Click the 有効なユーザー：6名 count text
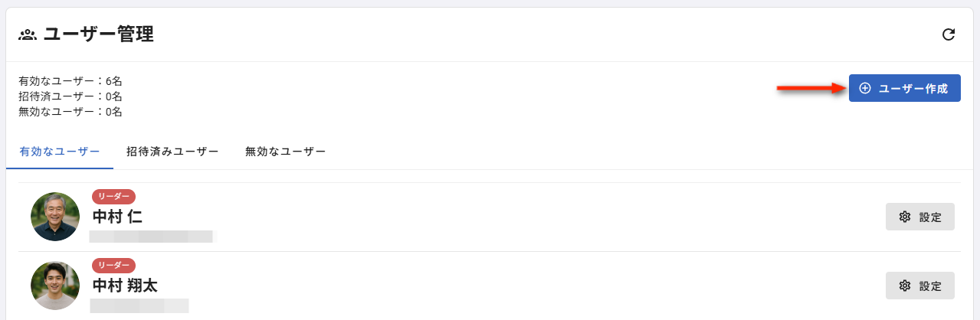Screen dimensions: 980x320 (70, 80)
